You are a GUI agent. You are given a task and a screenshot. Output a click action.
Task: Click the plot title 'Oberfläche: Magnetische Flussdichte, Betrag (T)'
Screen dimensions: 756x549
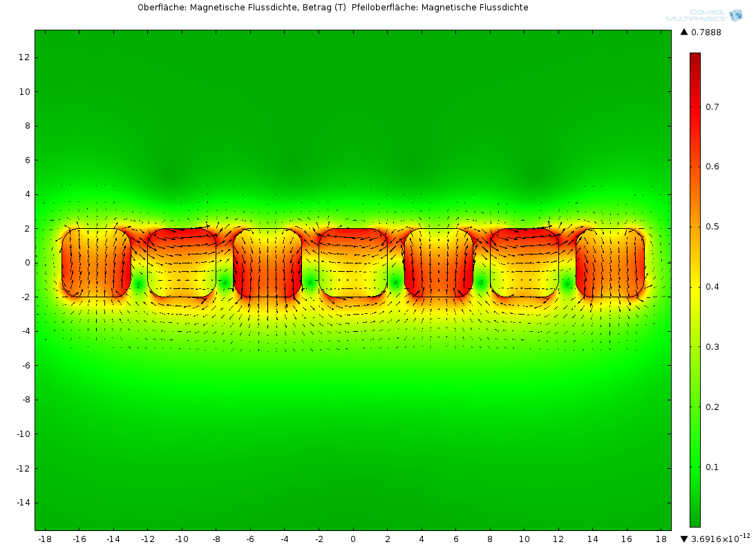pos(242,8)
